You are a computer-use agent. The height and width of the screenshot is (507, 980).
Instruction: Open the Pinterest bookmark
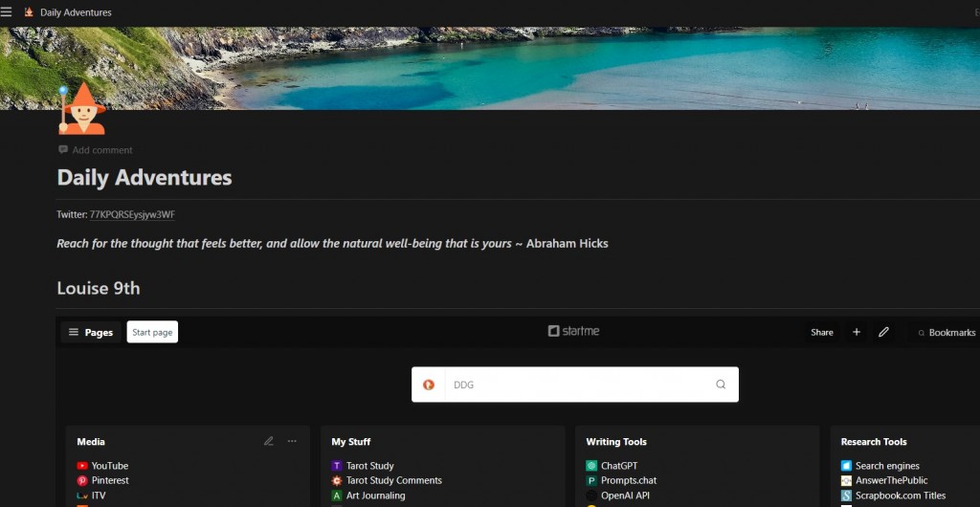point(110,480)
